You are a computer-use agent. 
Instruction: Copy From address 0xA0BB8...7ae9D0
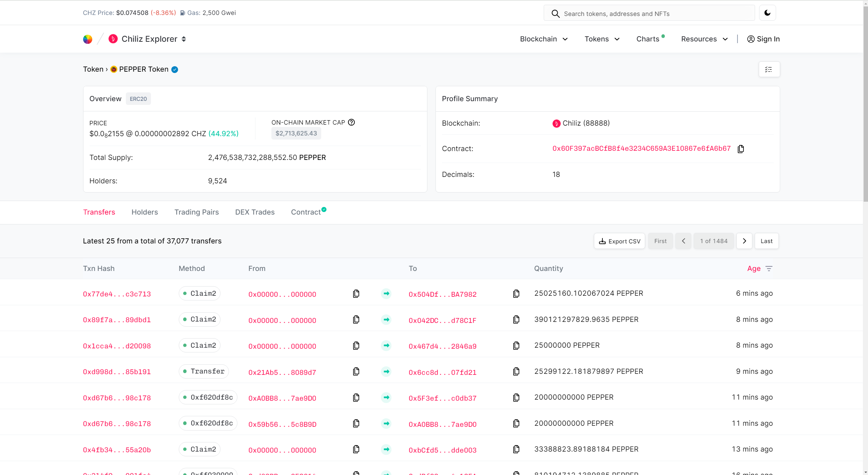(x=356, y=398)
